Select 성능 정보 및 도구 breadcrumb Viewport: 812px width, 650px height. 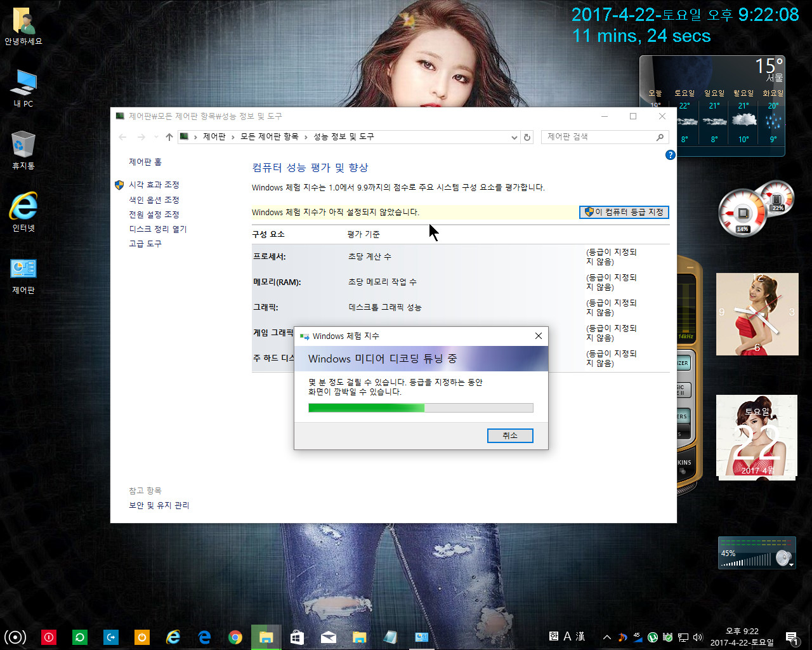[344, 137]
